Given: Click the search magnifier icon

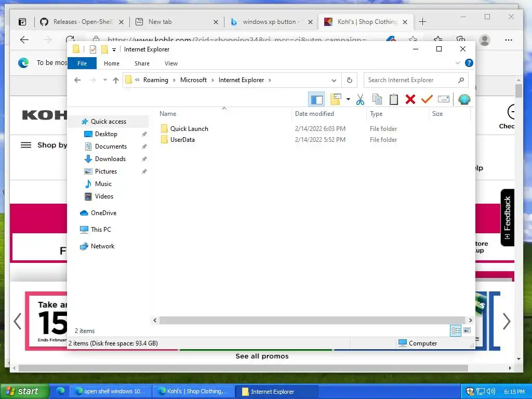Looking at the screenshot, I should [461, 80].
